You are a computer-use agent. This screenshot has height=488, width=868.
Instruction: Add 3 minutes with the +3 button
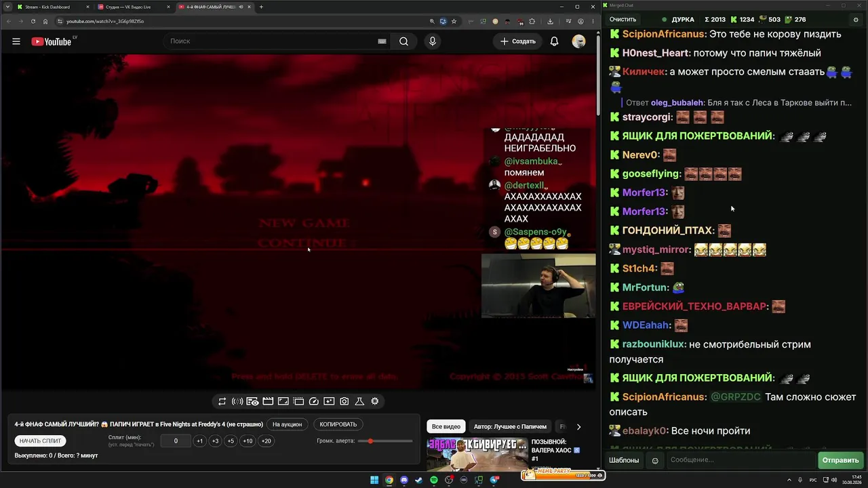pos(215,441)
